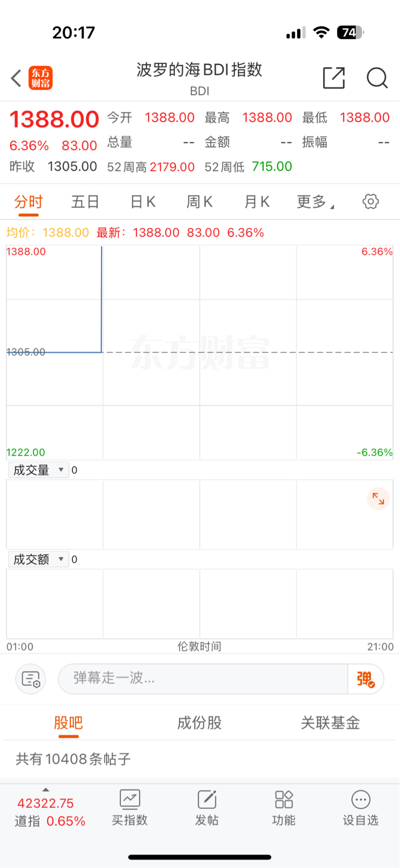Screen dimensions: 400x868
Task: Tap the search magnifier icon
Action: [377, 78]
